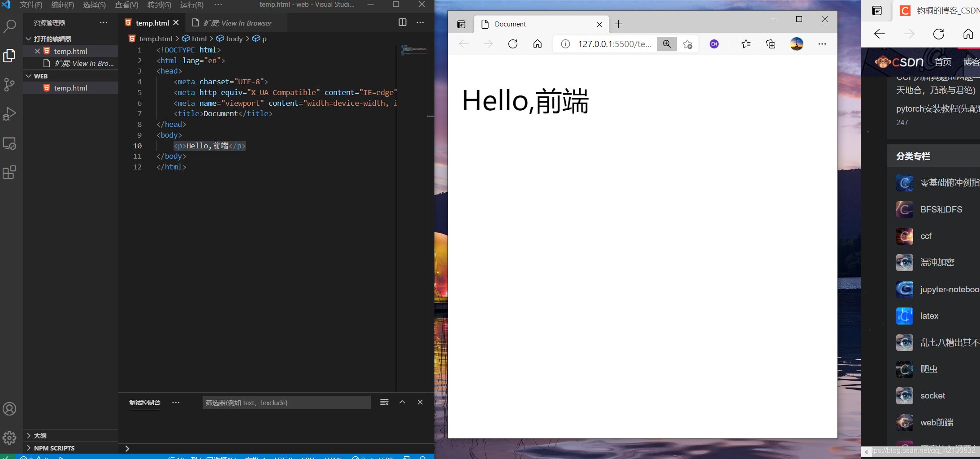Screen dimensions: 980x459
Task: Open the 运行 menu in VS Code
Action: (x=192, y=5)
